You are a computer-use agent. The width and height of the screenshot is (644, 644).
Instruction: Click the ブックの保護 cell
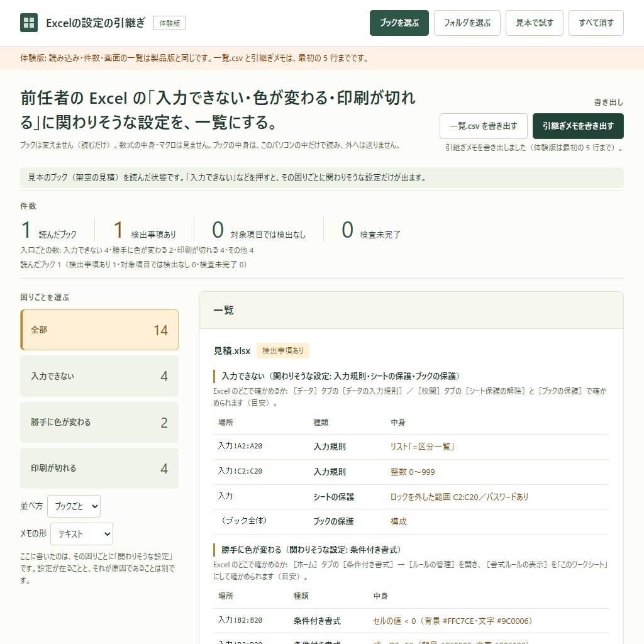[333, 521]
